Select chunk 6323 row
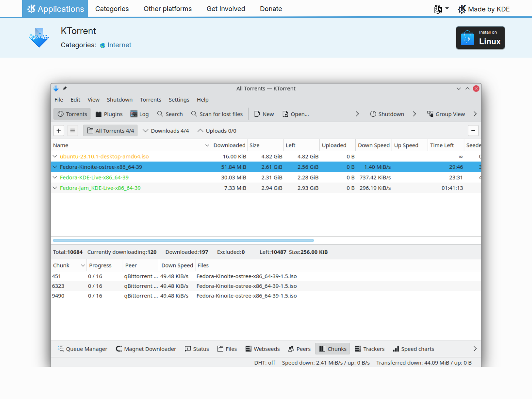This screenshot has height=399, width=532. point(266,286)
